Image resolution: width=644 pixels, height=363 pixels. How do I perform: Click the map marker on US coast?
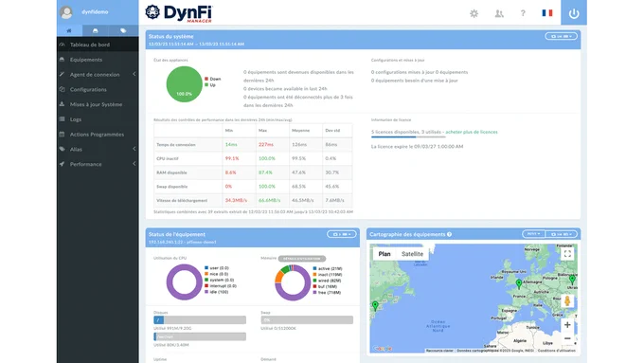point(375,306)
